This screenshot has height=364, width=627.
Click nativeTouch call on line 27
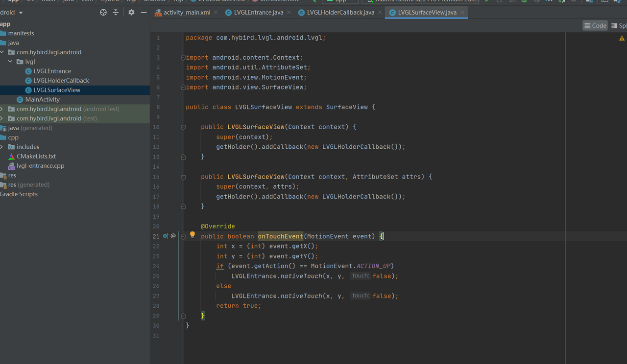pyautogui.click(x=301, y=296)
